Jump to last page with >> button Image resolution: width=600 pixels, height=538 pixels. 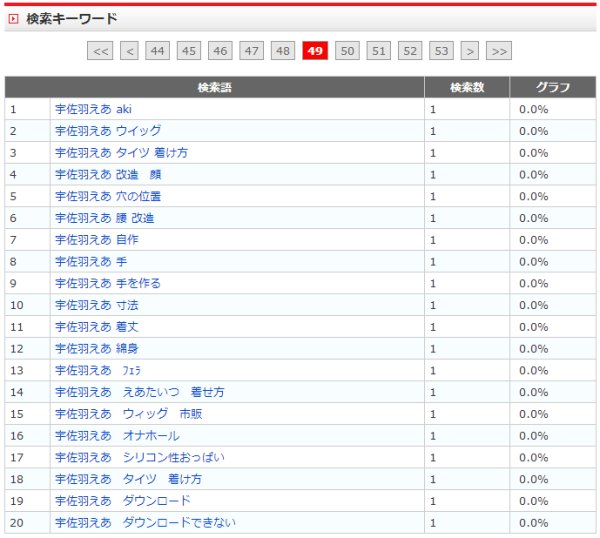[x=499, y=51]
